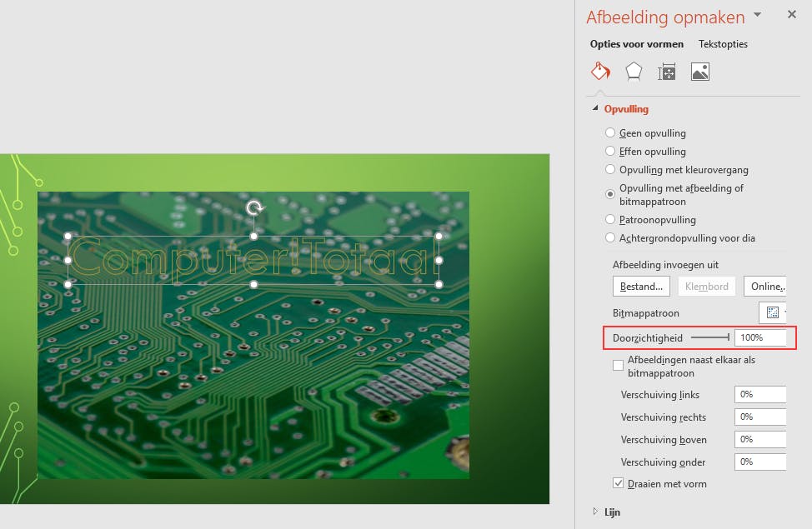The height and width of the screenshot is (529, 812).
Task: Close the Afbeelding opmaken pane
Action: 792,14
